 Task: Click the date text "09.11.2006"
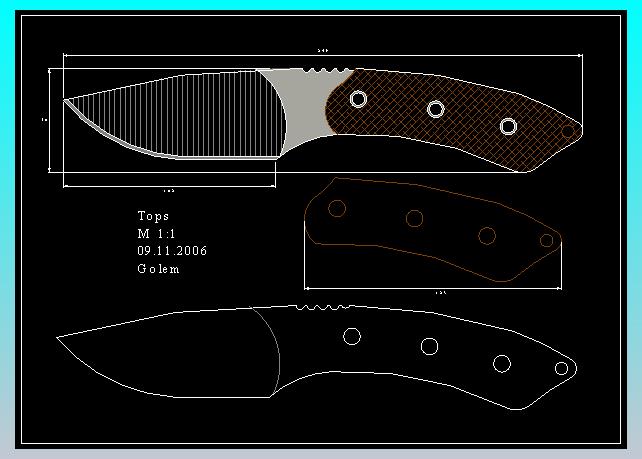click(172, 251)
